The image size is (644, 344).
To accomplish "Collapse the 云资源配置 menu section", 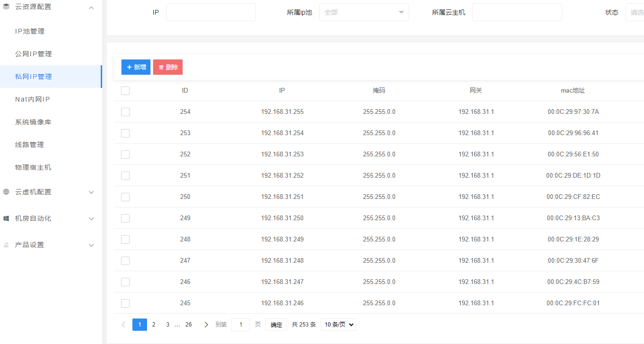I will pos(91,7).
